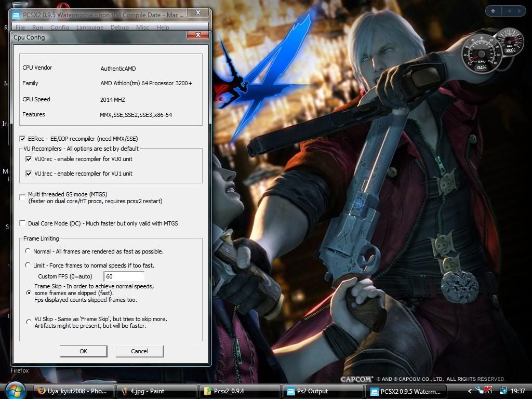Open the network computers tray icon
This screenshot has width=532, height=399.
point(503,391)
